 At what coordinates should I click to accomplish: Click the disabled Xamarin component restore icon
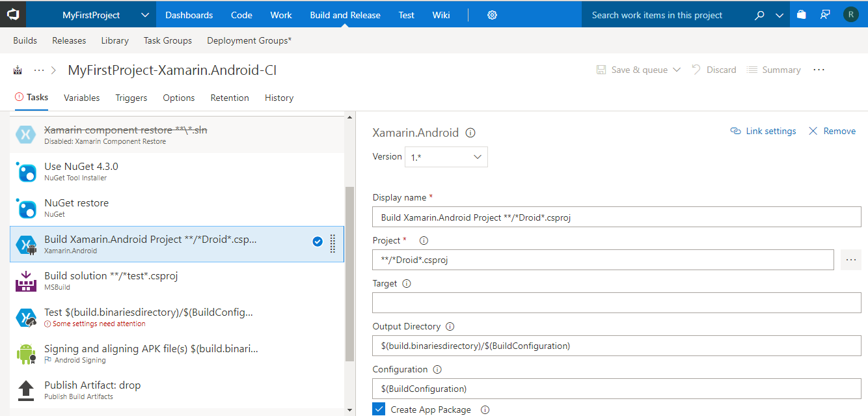point(26,135)
